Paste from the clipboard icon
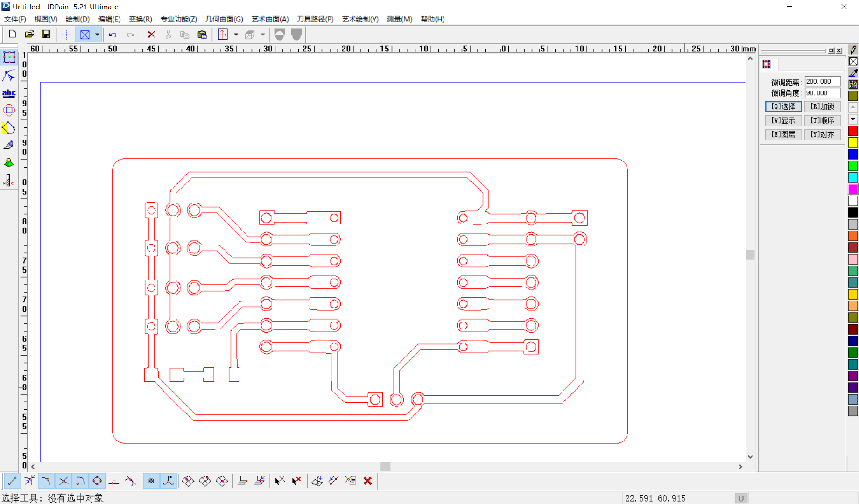 [x=202, y=35]
